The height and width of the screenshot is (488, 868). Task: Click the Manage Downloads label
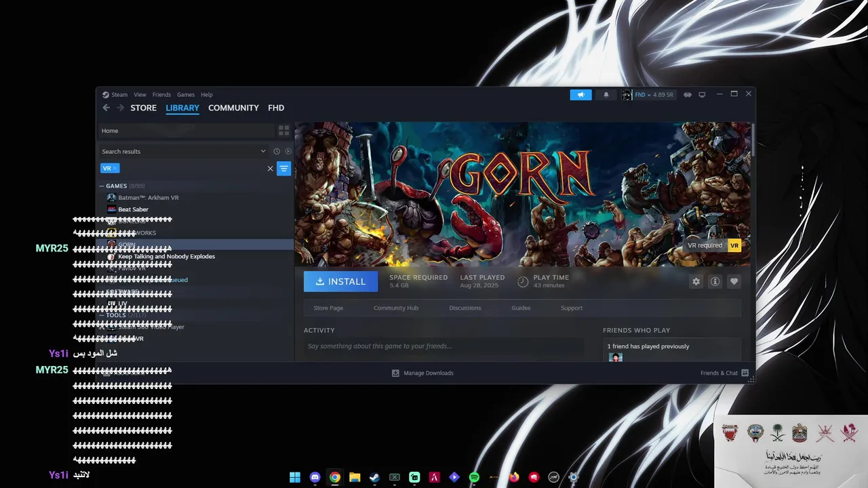[429, 373]
